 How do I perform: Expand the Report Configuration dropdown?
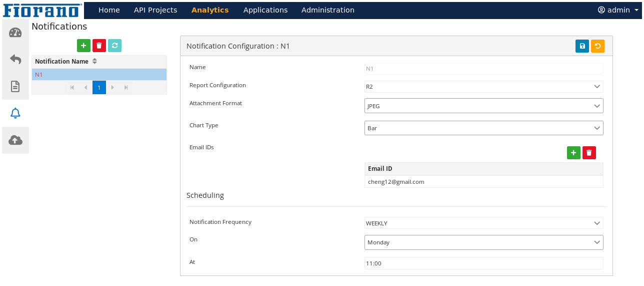coord(483,87)
